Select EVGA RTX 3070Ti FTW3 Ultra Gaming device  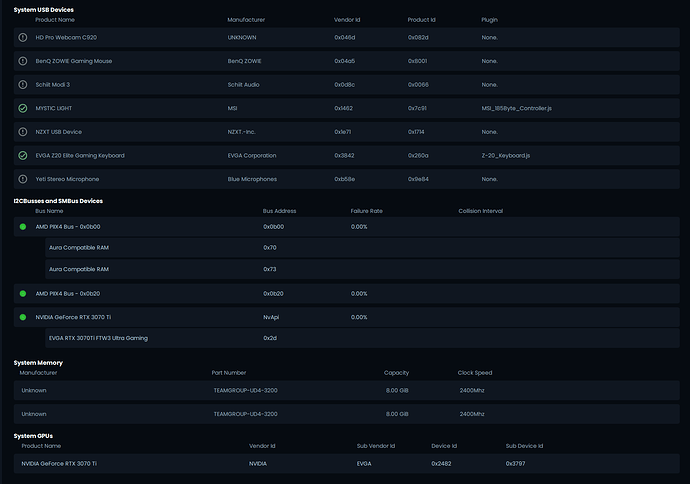click(x=98, y=338)
